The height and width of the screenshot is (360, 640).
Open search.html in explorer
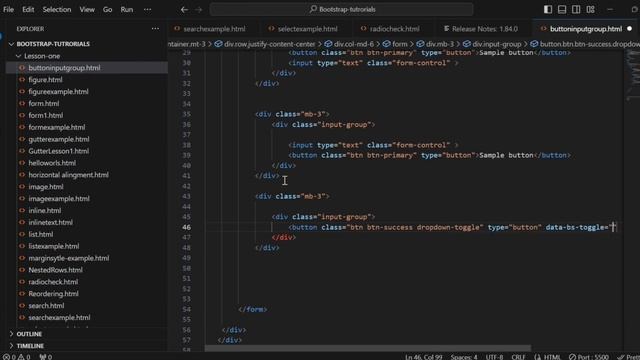click(x=46, y=305)
